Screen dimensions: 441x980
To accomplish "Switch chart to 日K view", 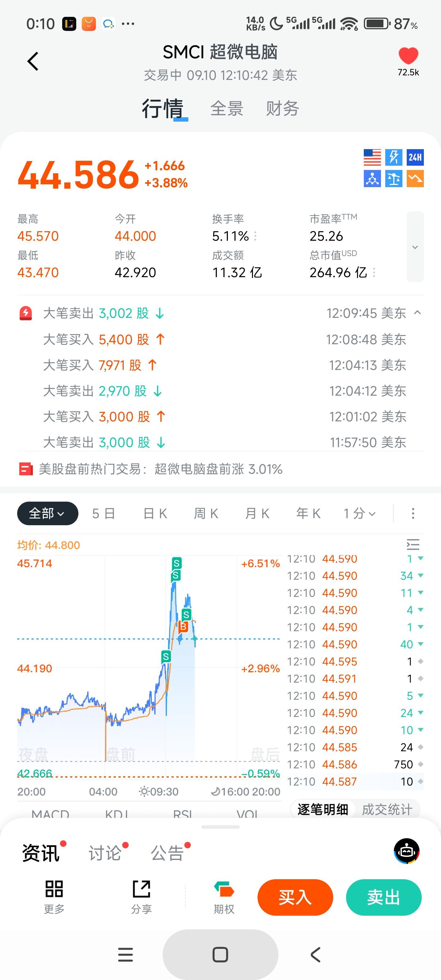I will tap(155, 514).
